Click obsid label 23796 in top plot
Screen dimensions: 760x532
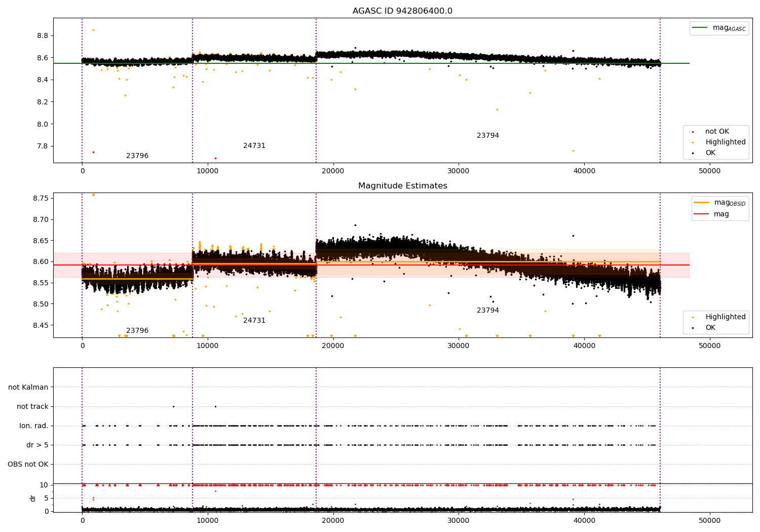[x=137, y=156]
